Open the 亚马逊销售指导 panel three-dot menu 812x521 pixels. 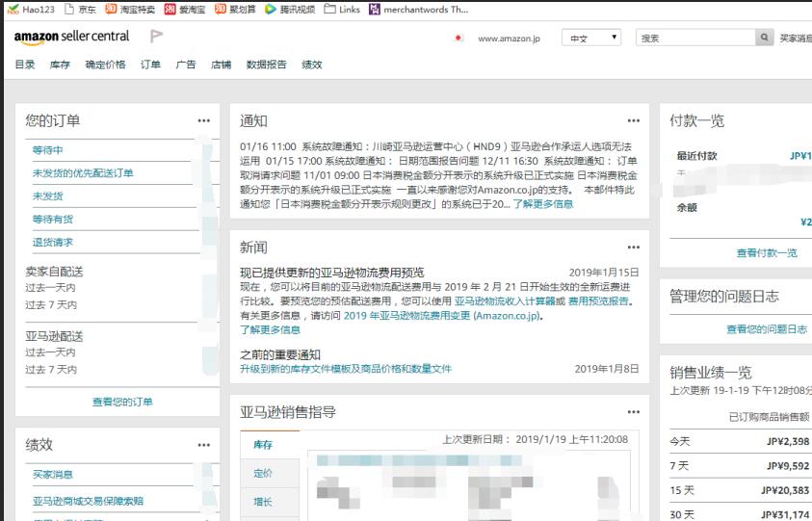(634, 412)
